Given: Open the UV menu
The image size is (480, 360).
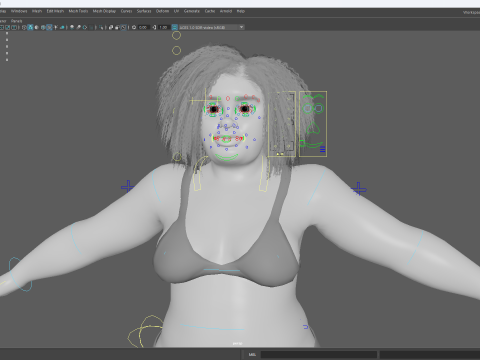Looking at the screenshot, I should pos(176,11).
